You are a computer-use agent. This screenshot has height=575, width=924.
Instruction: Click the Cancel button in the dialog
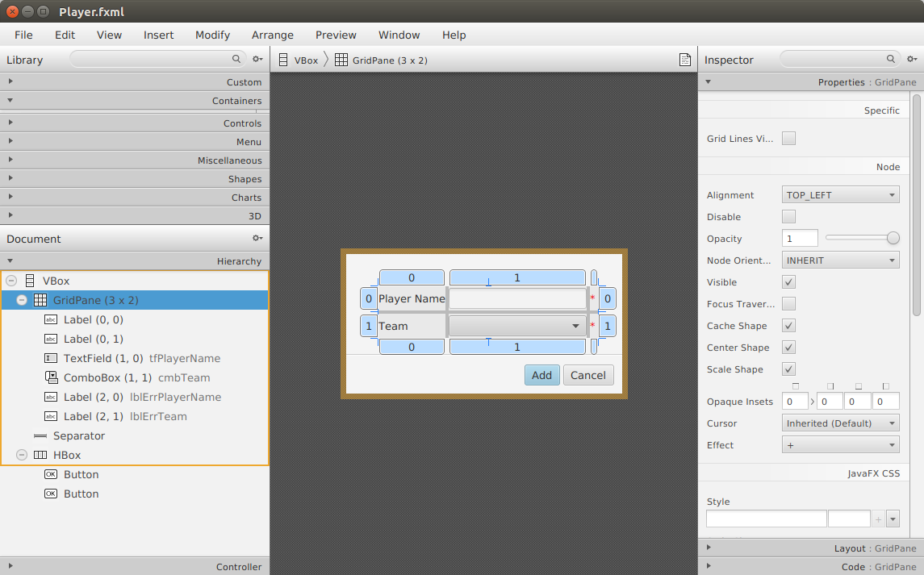588,375
